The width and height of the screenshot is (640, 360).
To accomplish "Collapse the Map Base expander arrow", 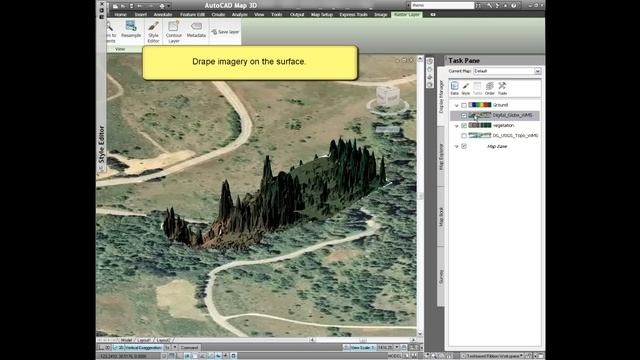I will pos(456,146).
